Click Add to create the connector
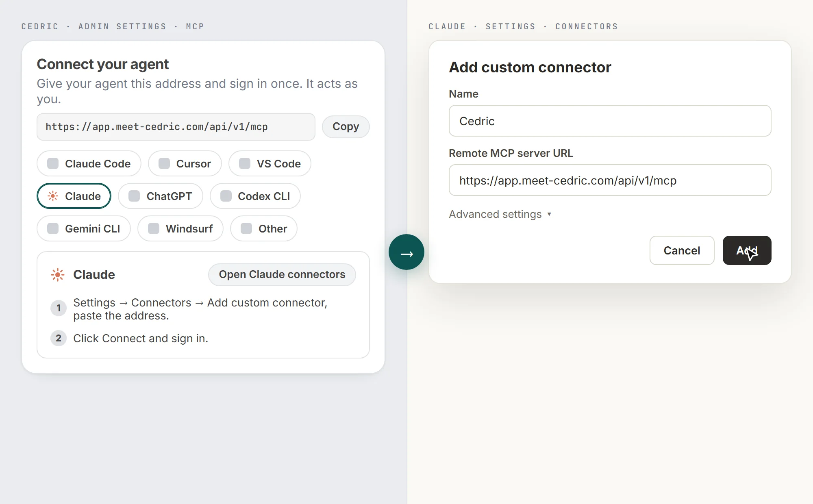The height and width of the screenshot is (504, 813). (747, 250)
